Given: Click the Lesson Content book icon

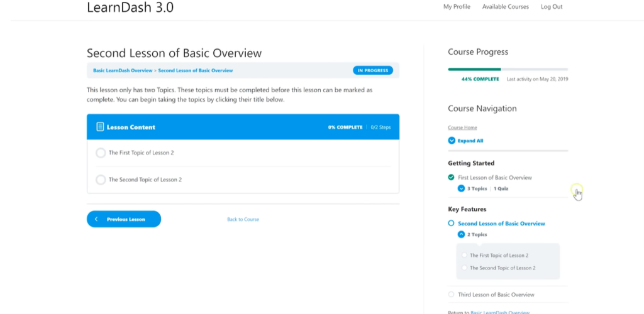Looking at the screenshot, I should coord(100,127).
